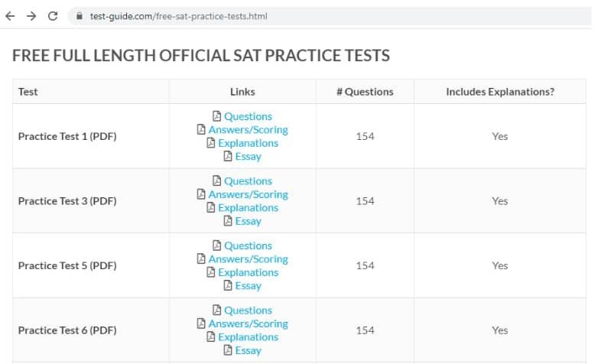Open Practice Test 6 Questions link
Viewport: 598px width, 364px height.
(248, 310)
